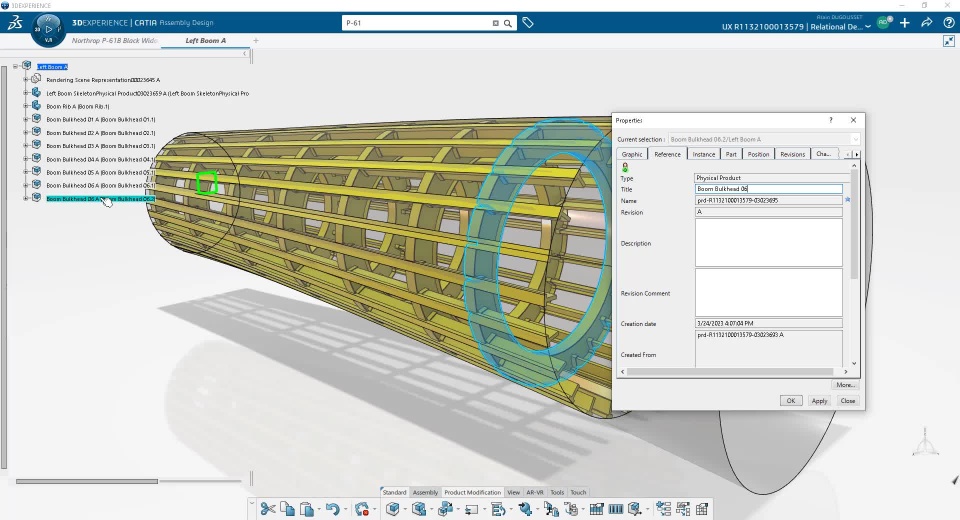Open dropdown arrow next to Undo
Screen dimensions: 960x520
[x=345, y=509]
